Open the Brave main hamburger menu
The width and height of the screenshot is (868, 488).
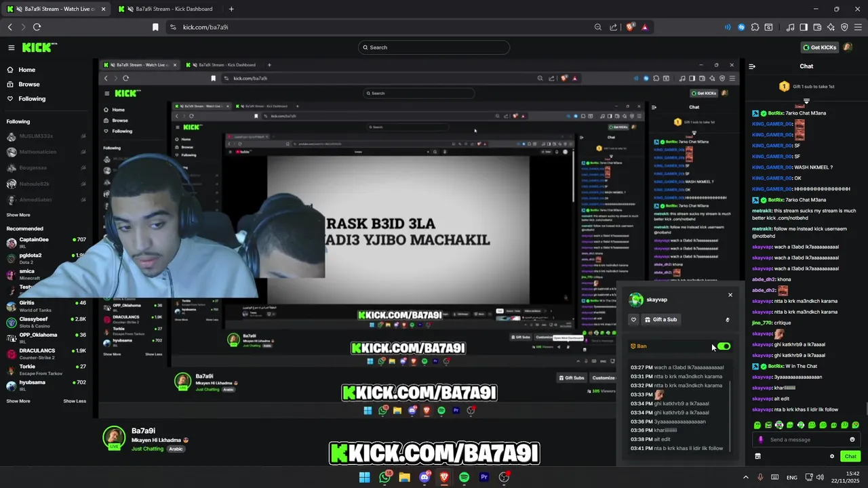[858, 27]
